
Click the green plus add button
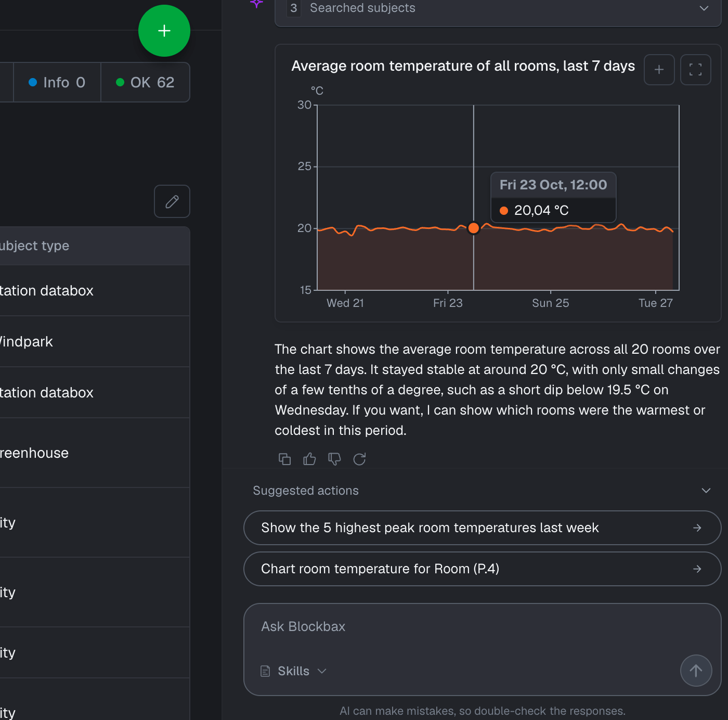(164, 31)
